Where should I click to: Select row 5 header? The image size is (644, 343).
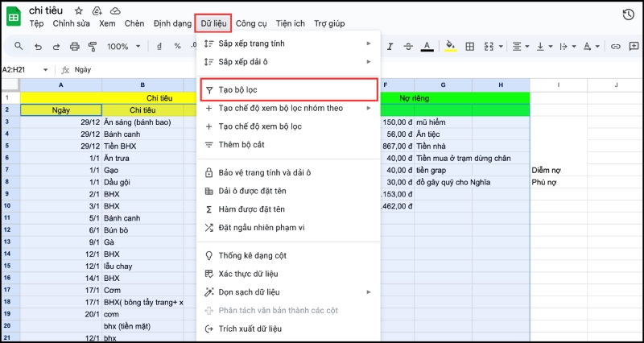click(x=10, y=146)
